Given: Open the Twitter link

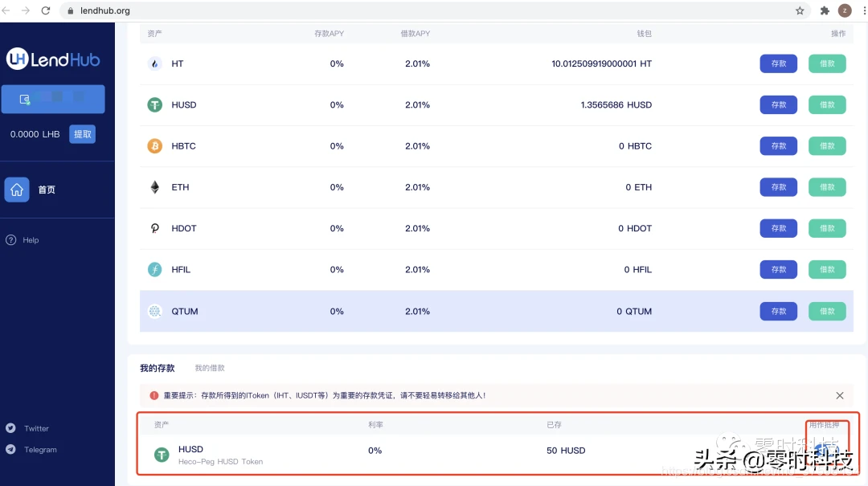Looking at the screenshot, I should 36,428.
